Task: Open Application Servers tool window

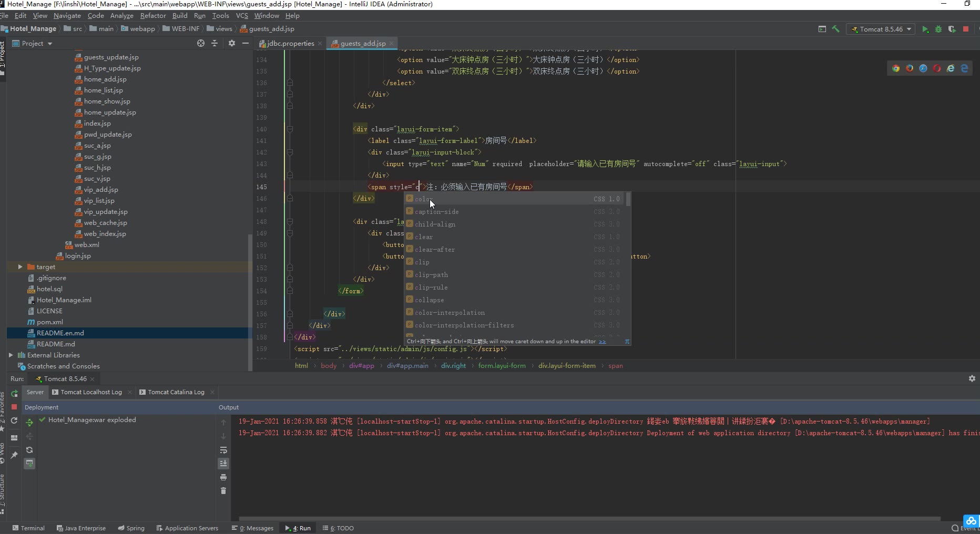Action: click(x=187, y=528)
